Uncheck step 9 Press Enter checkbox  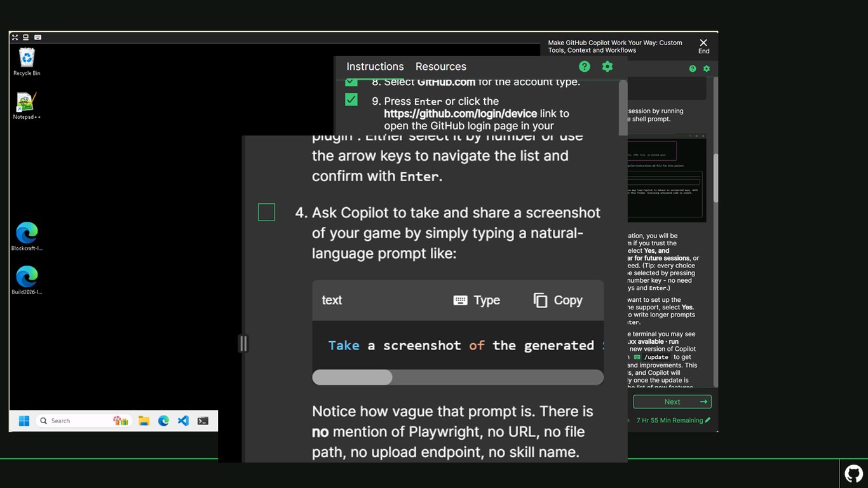tap(351, 100)
